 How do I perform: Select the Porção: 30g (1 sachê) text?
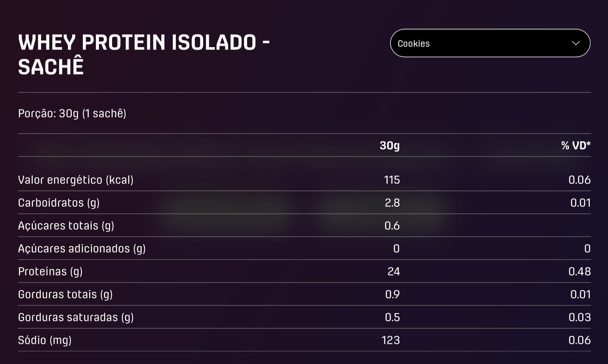[x=72, y=114]
